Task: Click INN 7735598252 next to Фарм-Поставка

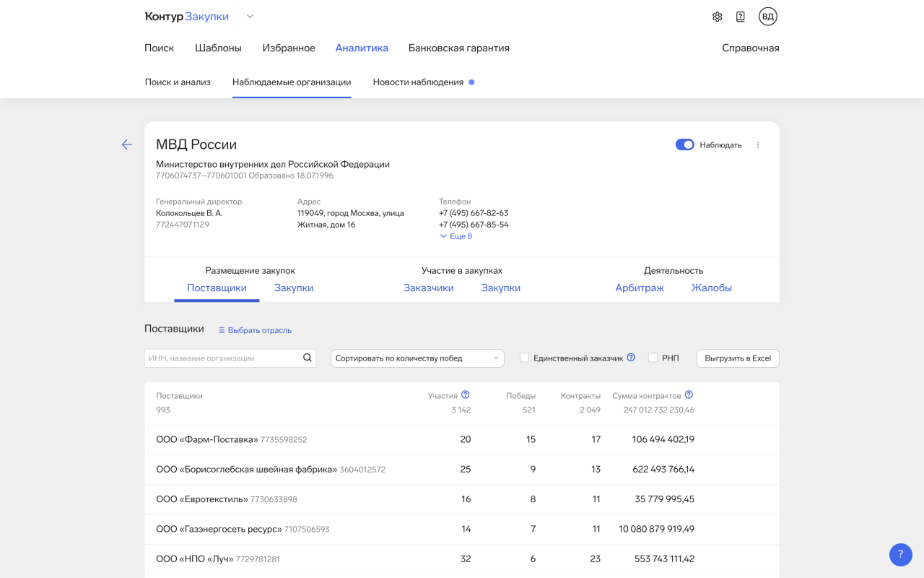Action: [284, 439]
